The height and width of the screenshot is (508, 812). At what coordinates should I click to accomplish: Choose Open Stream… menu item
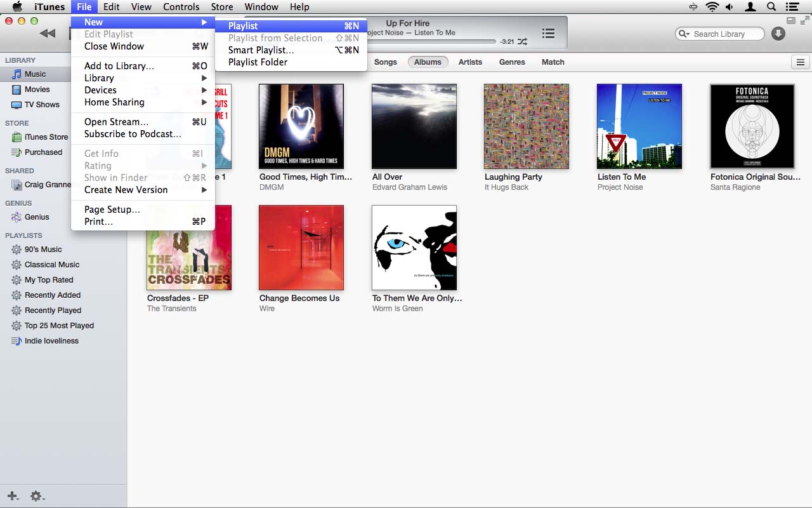point(143,122)
